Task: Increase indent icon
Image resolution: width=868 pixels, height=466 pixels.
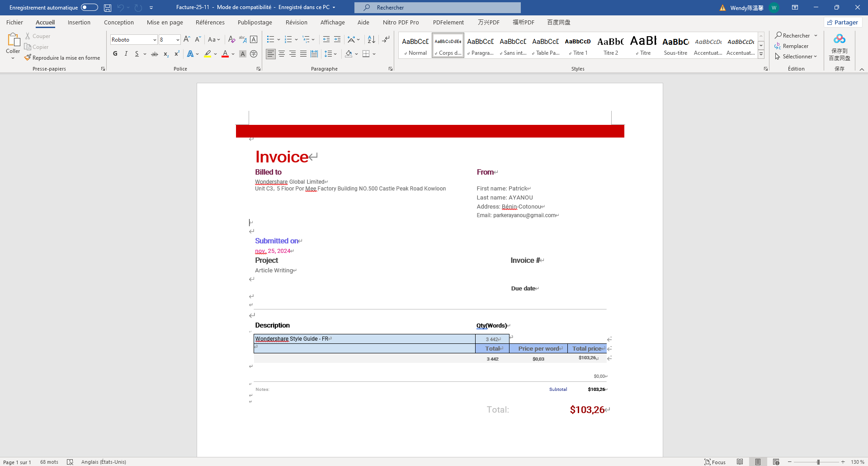Action: click(x=337, y=40)
